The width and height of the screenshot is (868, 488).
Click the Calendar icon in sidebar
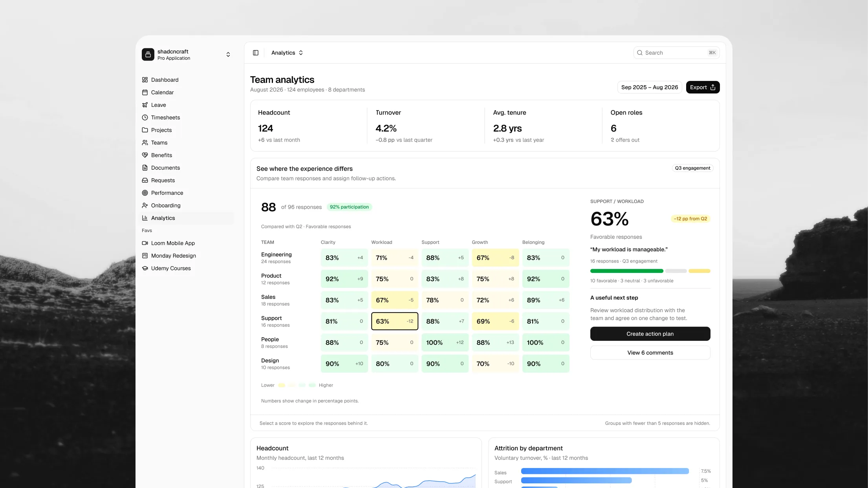click(145, 92)
